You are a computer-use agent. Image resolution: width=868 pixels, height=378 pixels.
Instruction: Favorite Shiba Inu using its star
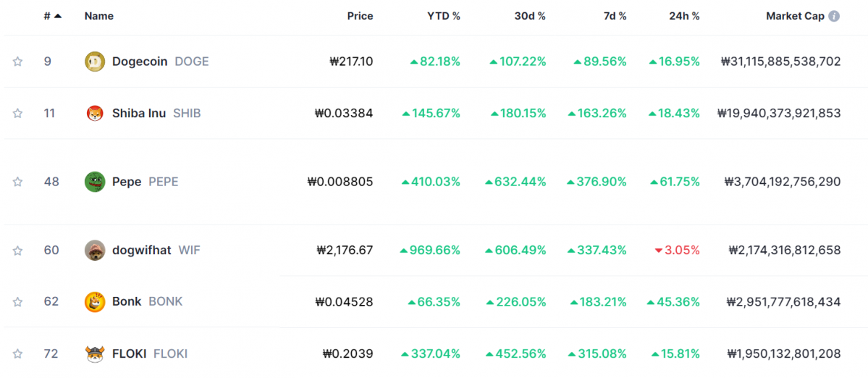tap(17, 113)
